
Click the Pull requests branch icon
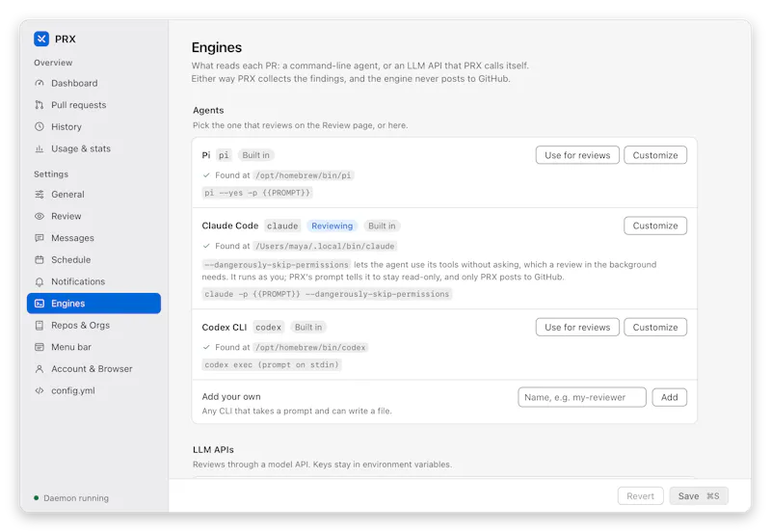click(40, 105)
